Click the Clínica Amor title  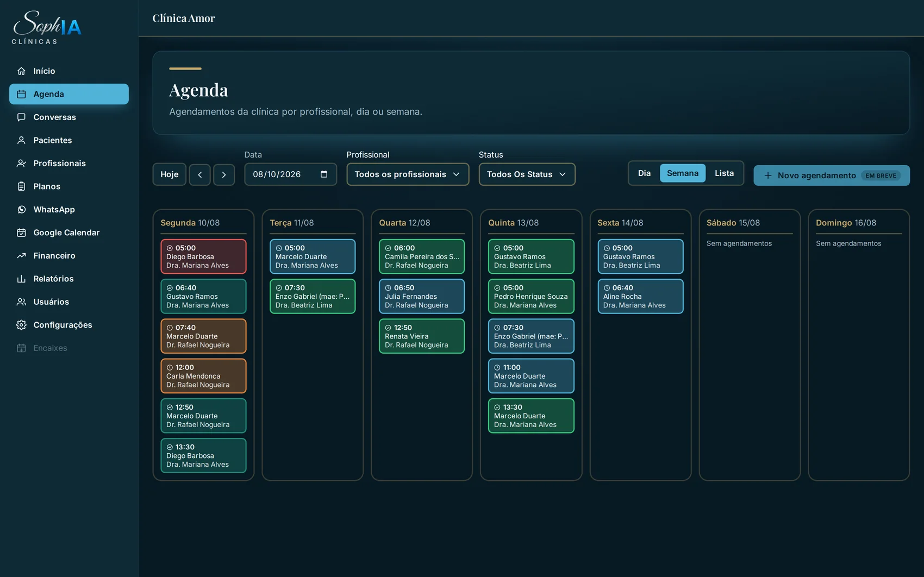(184, 18)
